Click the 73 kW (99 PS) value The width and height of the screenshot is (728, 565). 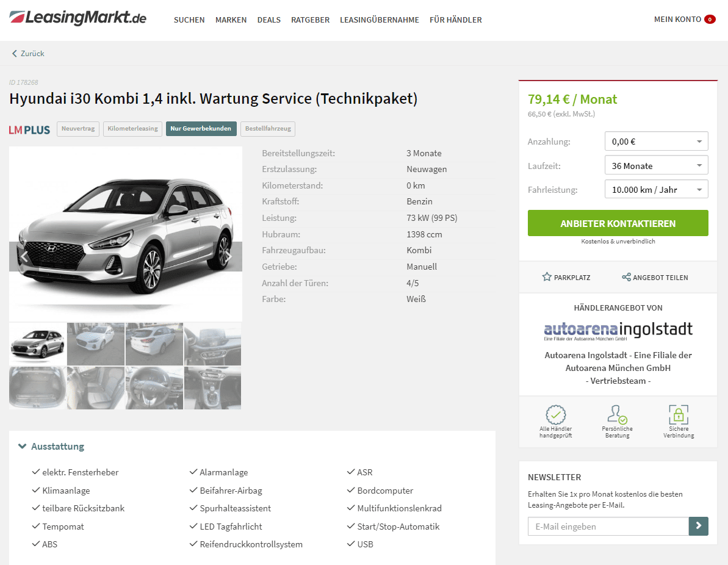pyautogui.click(x=432, y=218)
